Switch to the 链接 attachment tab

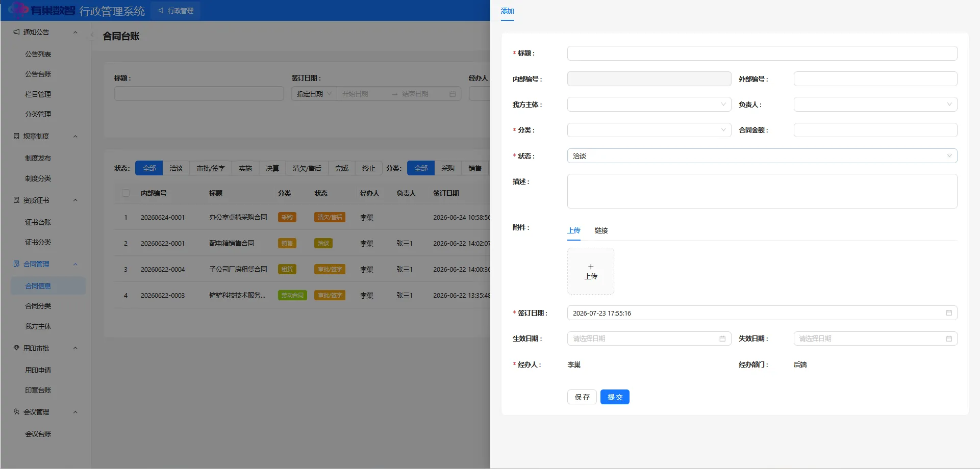tap(601, 230)
